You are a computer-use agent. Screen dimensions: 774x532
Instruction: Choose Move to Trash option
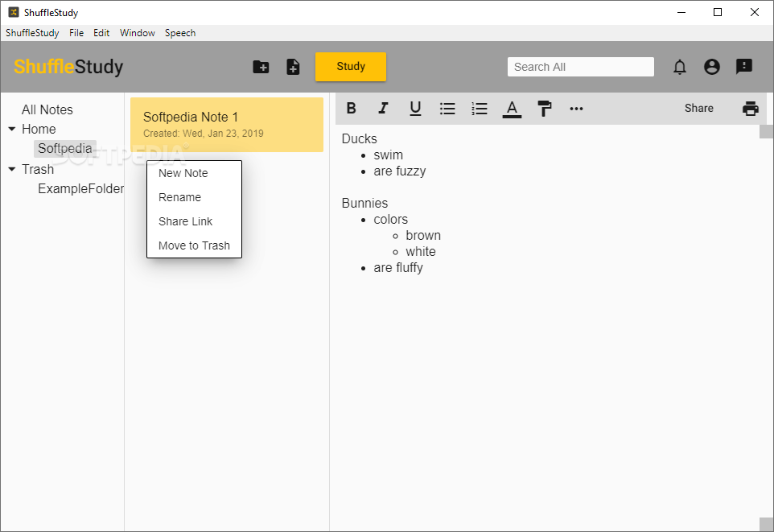194,245
